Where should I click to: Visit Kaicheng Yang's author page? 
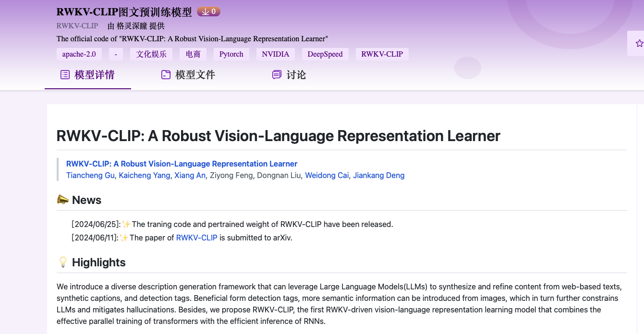(144, 175)
